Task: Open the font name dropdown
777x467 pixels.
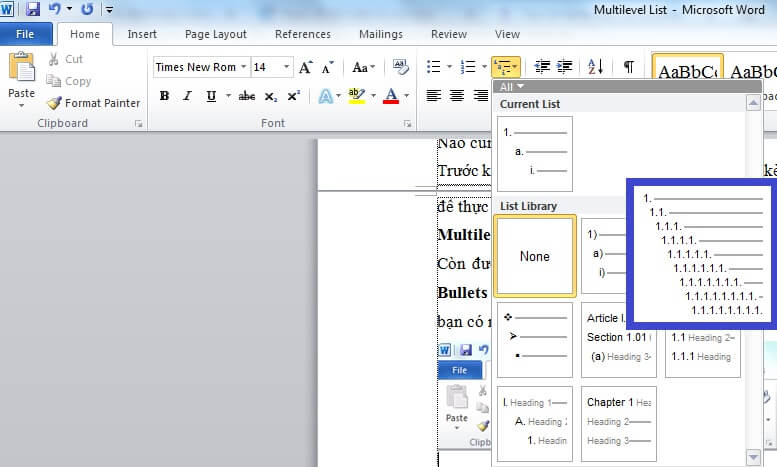Action: [243, 67]
